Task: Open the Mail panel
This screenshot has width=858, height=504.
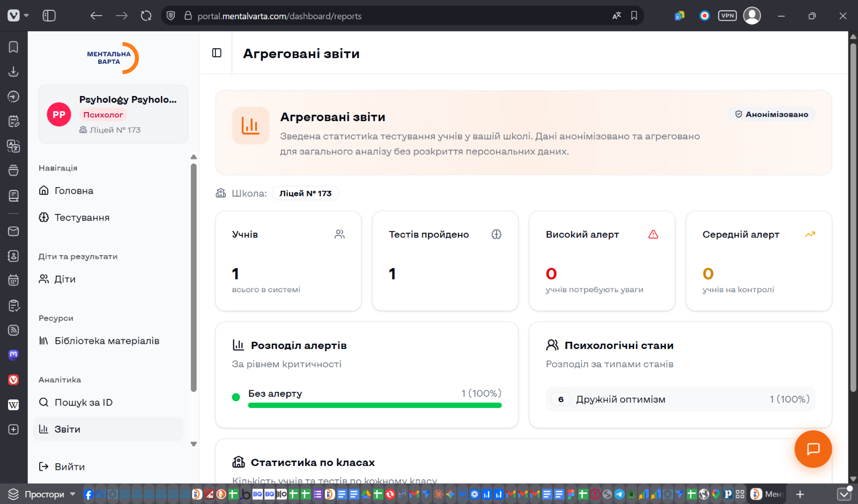Action: 13,231
